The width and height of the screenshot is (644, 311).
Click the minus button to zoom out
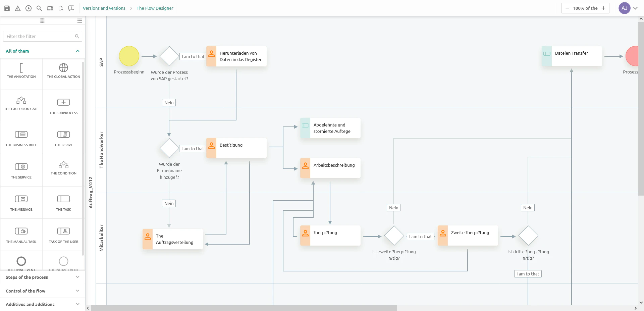567,8
